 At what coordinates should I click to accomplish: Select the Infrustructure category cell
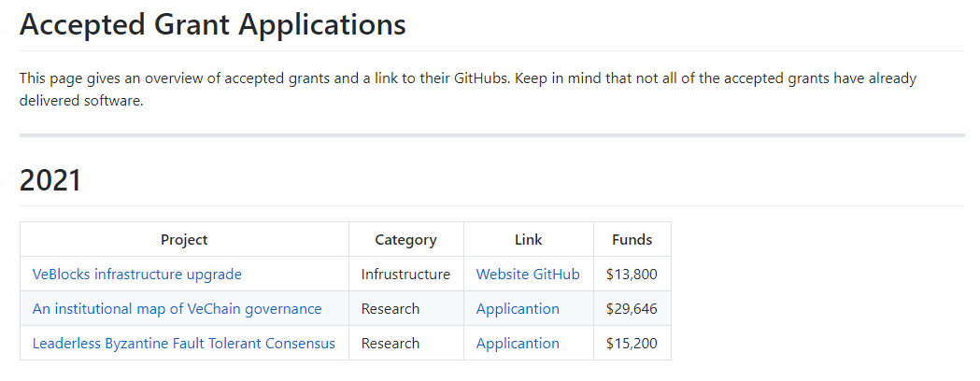(x=405, y=275)
